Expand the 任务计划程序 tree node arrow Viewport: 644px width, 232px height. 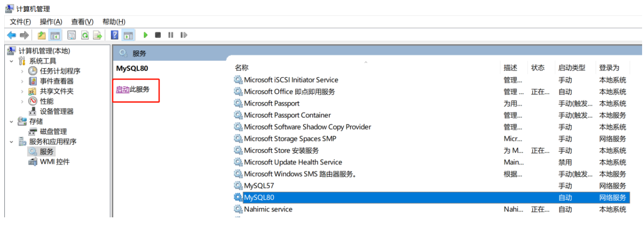click(22, 71)
